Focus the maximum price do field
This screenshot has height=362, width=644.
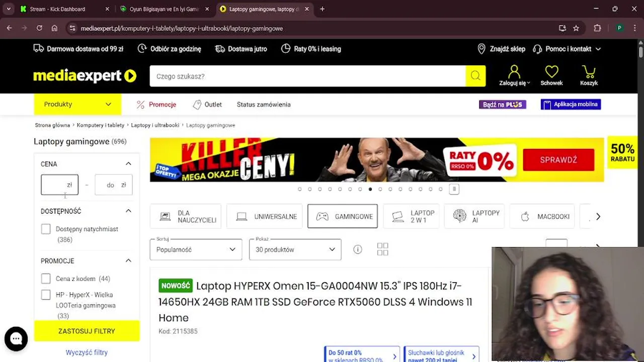pyautogui.click(x=114, y=185)
